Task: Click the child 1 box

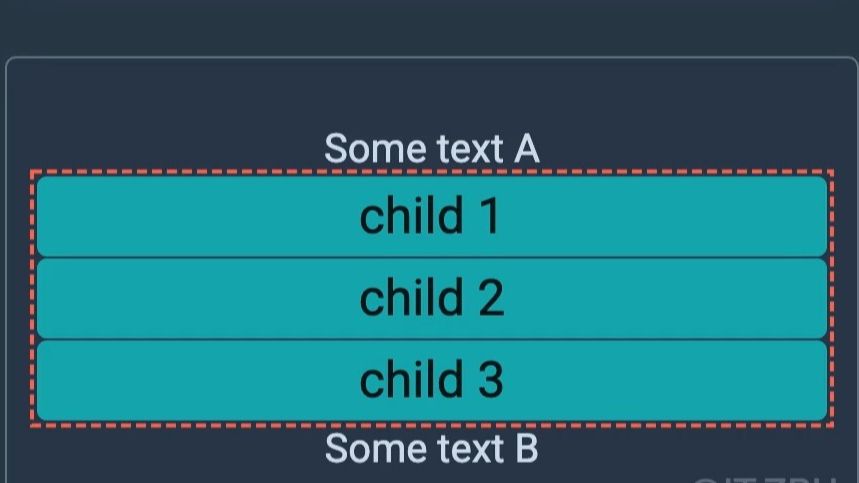Action: pos(432,216)
